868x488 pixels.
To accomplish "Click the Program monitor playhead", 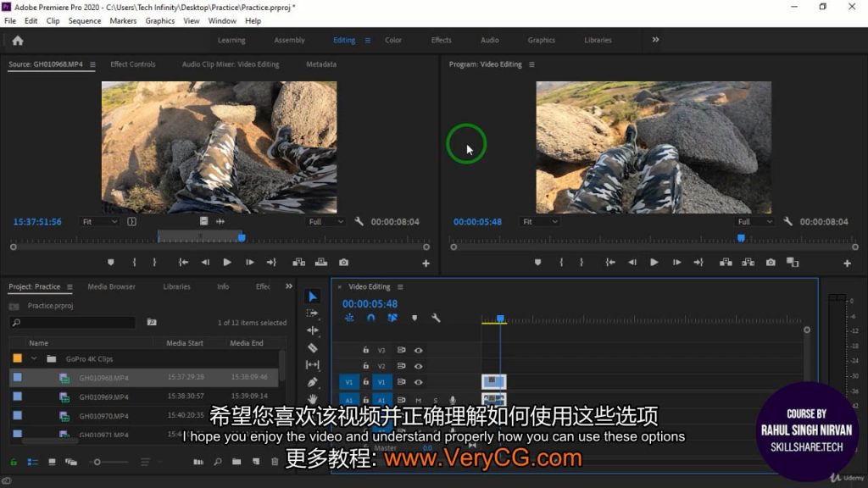I will click(741, 238).
